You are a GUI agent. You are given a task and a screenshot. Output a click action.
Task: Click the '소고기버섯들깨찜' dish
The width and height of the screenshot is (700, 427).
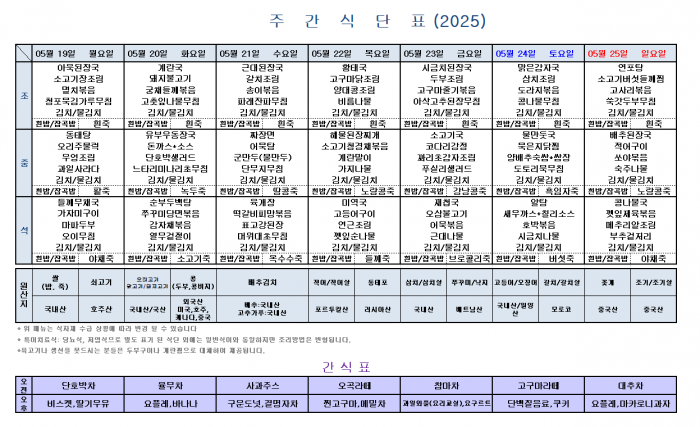[630, 79]
